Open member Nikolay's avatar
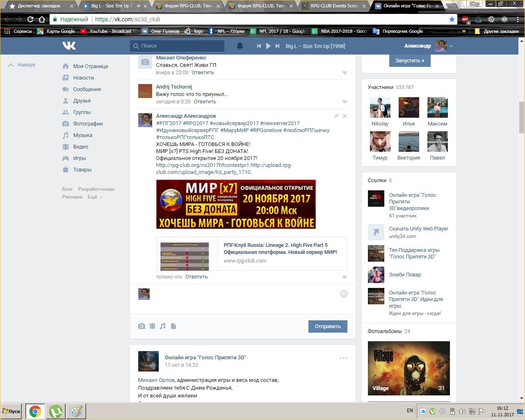Screen dimensions: 525x420 coord(380,107)
